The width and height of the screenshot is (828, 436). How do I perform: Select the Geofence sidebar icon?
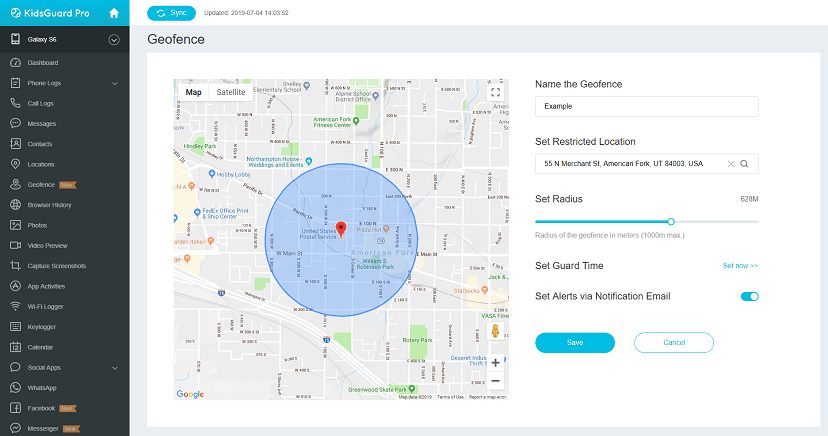tap(15, 184)
